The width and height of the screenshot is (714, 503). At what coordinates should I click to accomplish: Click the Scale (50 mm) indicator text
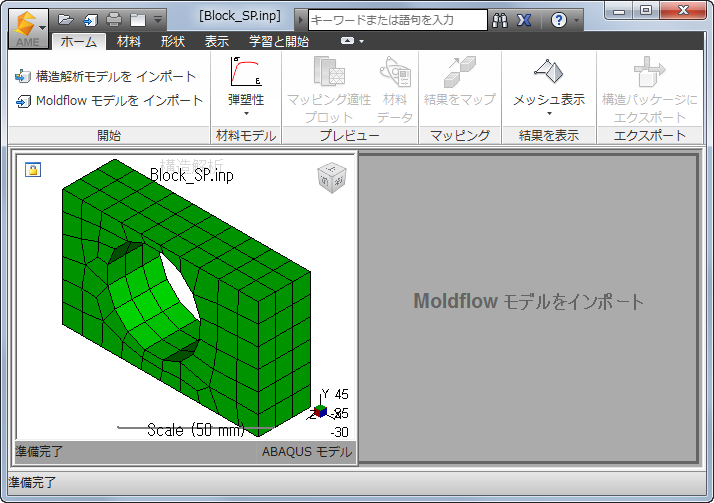[x=196, y=429]
